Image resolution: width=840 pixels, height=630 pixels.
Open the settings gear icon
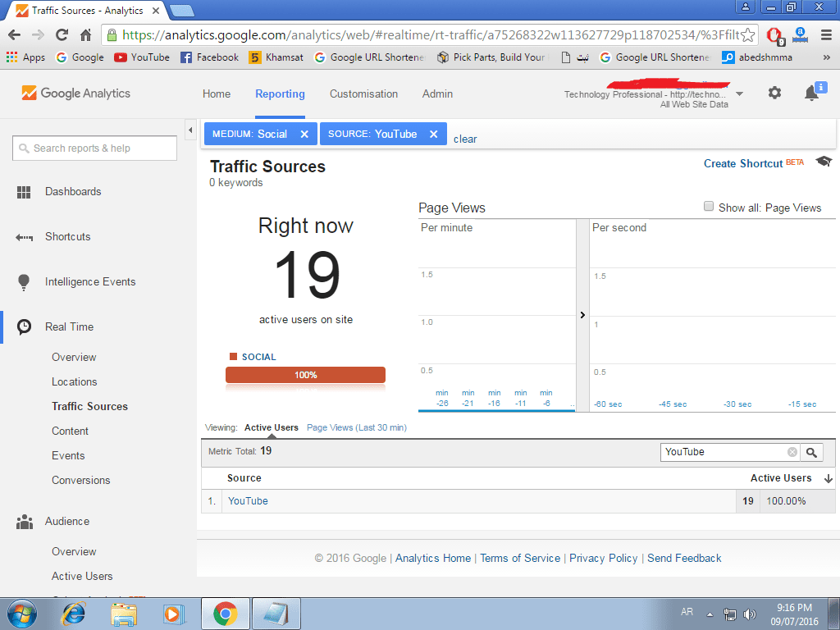click(x=774, y=94)
